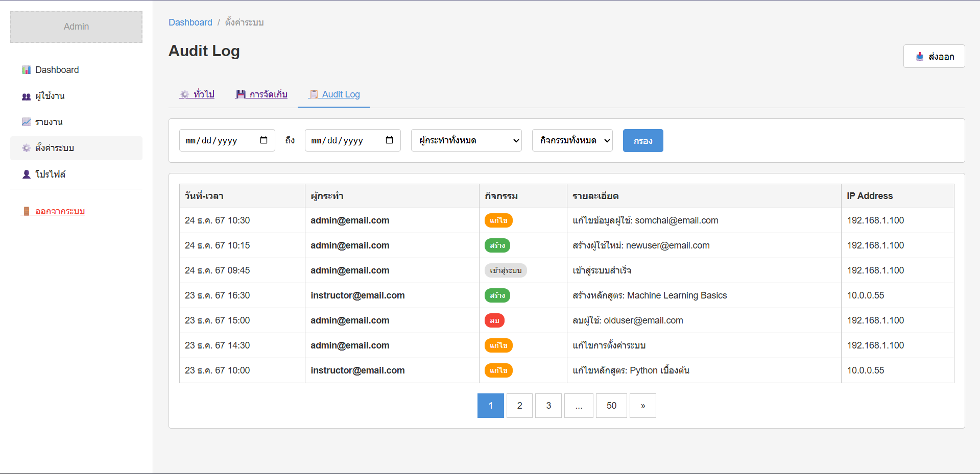
Task: Click the users icon beside ผู้ใช้งาน
Action: [26, 96]
